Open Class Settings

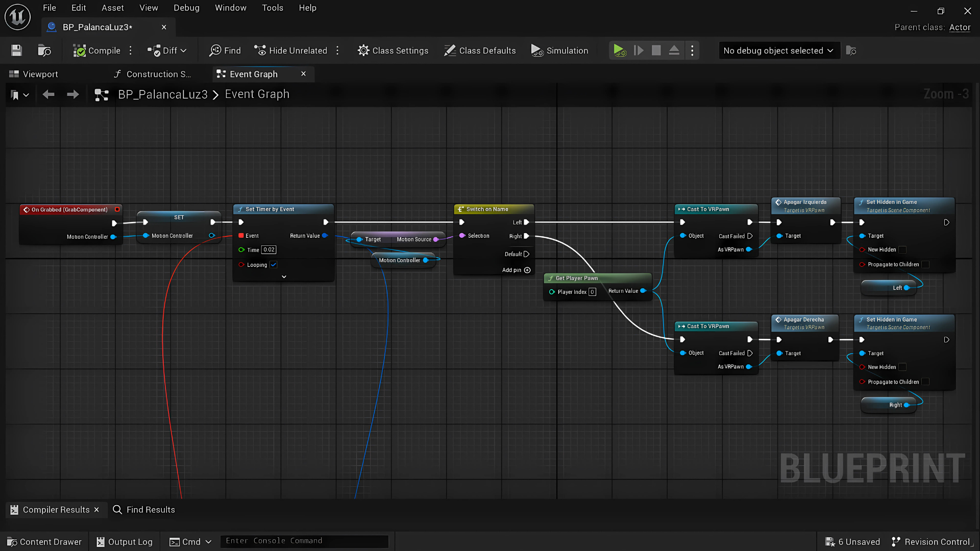pyautogui.click(x=393, y=51)
